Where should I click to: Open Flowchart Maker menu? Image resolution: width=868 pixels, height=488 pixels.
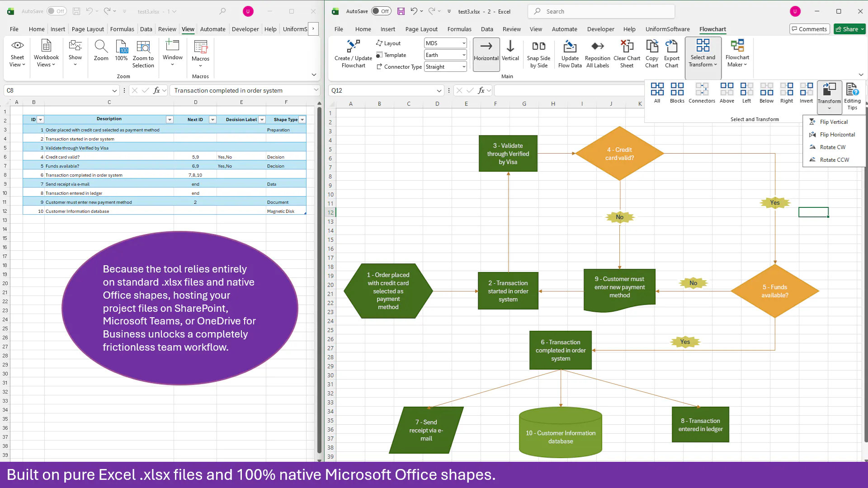tap(737, 54)
